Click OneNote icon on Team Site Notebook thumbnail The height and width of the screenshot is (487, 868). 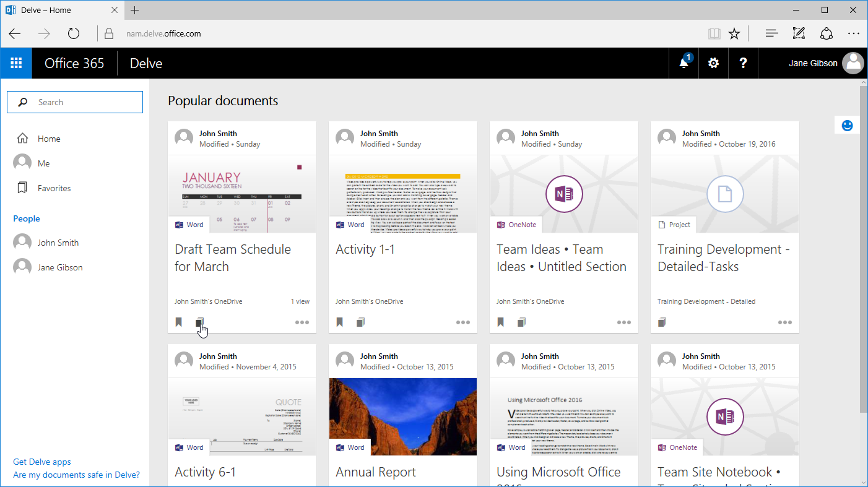click(x=725, y=417)
